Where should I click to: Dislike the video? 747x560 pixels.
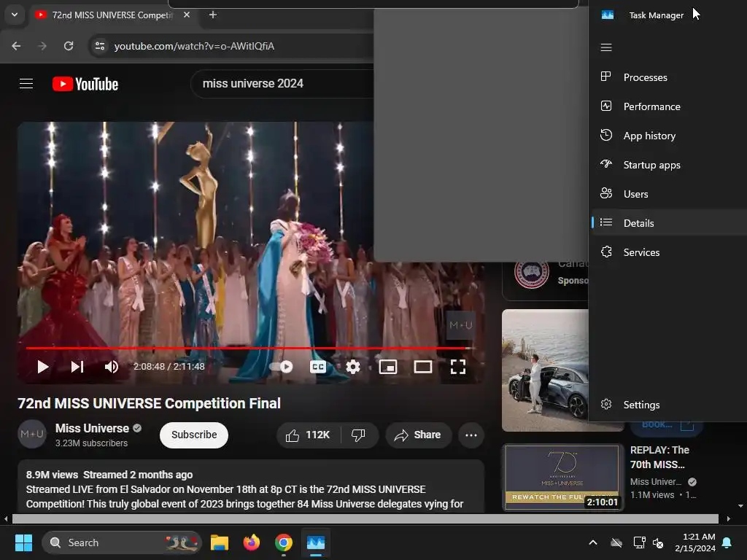tap(358, 435)
